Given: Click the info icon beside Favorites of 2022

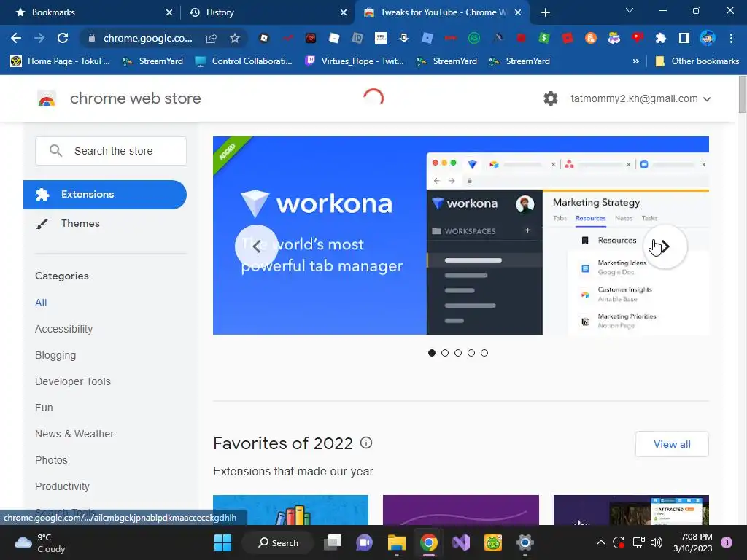Looking at the screenshot, I should pos(366,443).
